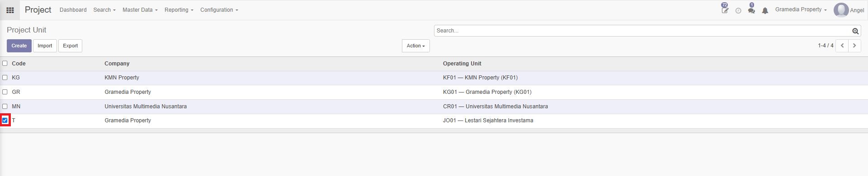Open the activities edit icon with badge

tap(725, 9)
